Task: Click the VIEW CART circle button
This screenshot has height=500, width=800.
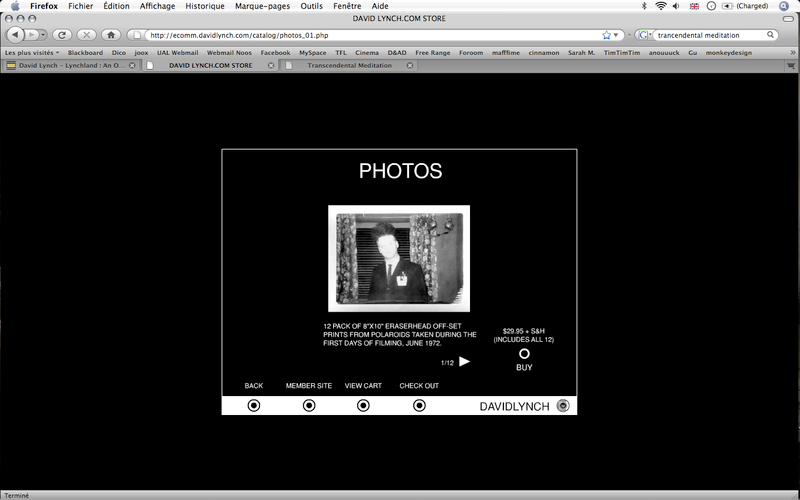Action: [363, 406]
